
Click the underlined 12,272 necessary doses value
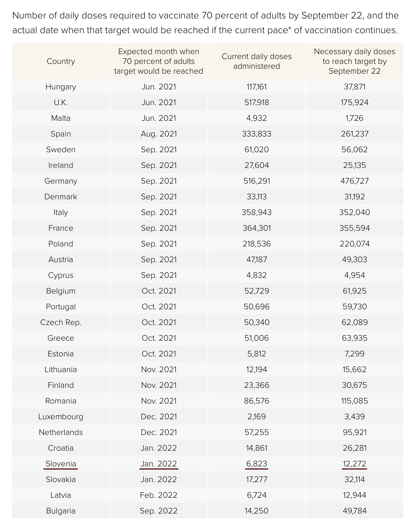pyautogui.click(x=354, y=464)
